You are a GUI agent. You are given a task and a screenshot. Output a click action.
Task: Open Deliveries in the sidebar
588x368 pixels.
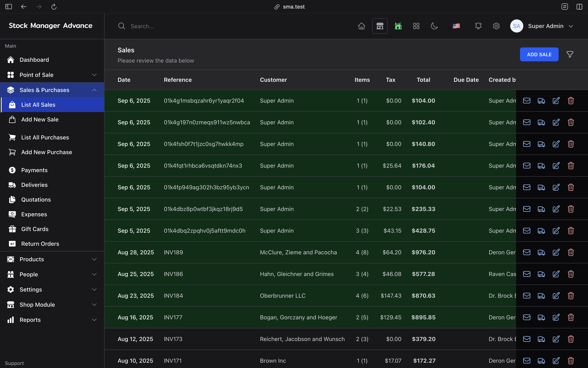click(x=52, y=185)
